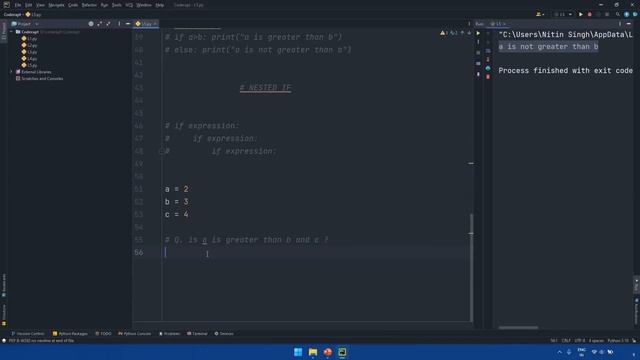Open the Edit menu
The height and width of the screenshot is (360, 640).
[28, 5]
